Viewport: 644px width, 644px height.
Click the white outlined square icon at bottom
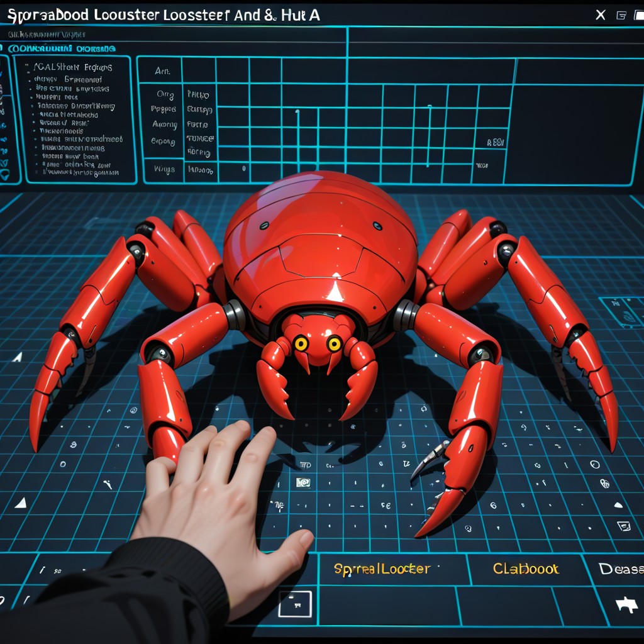point(295,604)
